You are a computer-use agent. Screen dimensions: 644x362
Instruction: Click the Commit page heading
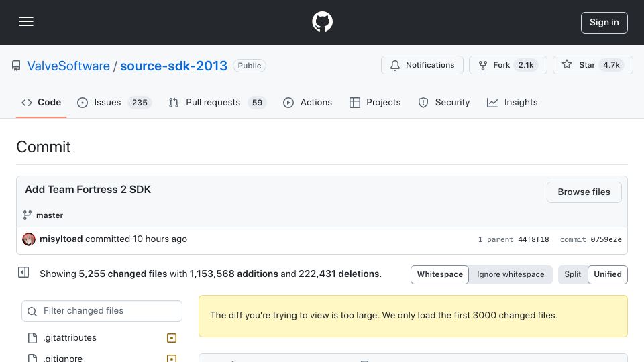click(44, 147)
